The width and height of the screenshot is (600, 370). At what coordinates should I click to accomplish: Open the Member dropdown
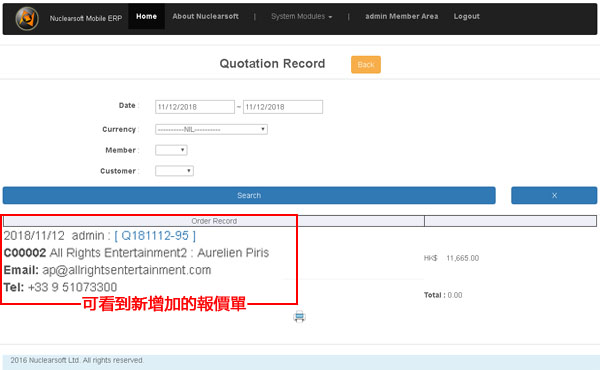coord(171,150)
